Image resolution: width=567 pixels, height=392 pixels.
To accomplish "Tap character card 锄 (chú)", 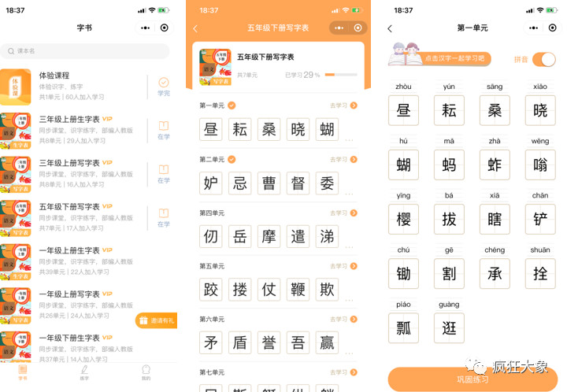I will point(403,273).
